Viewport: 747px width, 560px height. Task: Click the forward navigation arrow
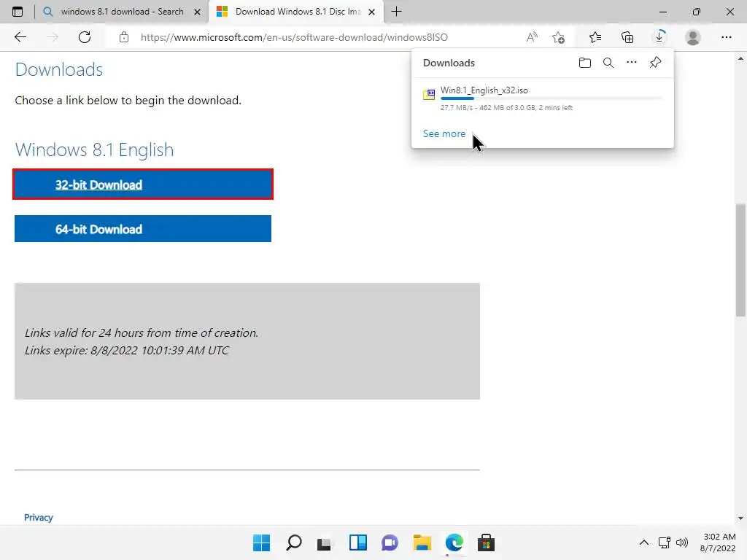click(53, 37)
